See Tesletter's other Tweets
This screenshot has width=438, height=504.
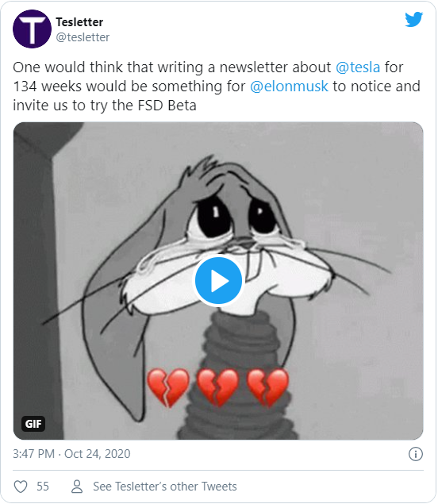(165, 487)
